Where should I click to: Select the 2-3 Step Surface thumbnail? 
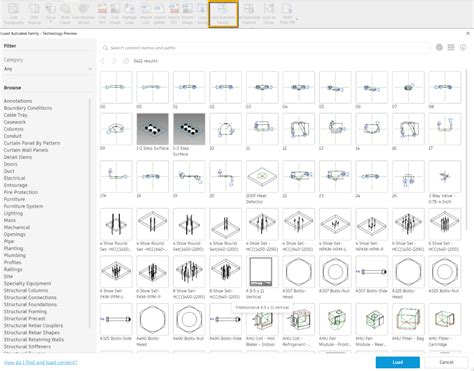(189, 129)
